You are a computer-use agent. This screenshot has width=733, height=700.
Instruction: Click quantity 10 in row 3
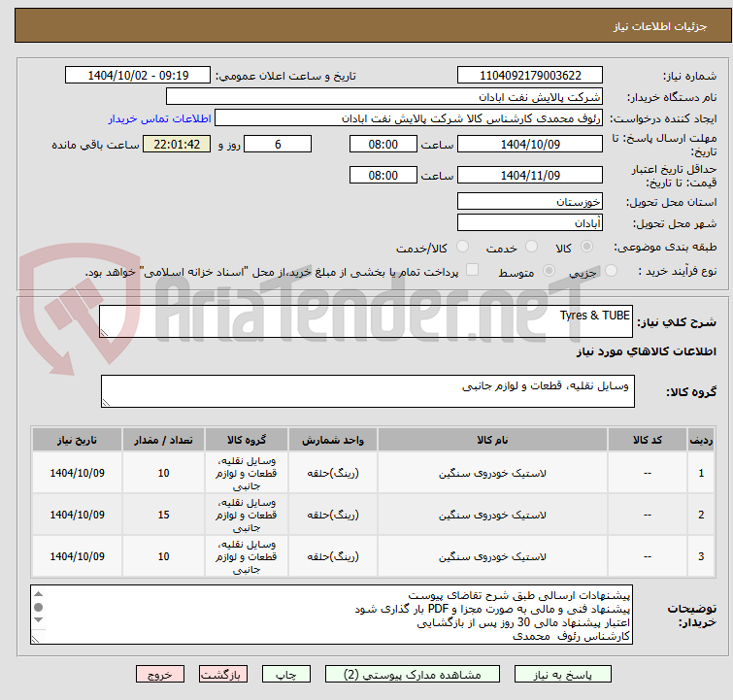(x=163, y=556)
